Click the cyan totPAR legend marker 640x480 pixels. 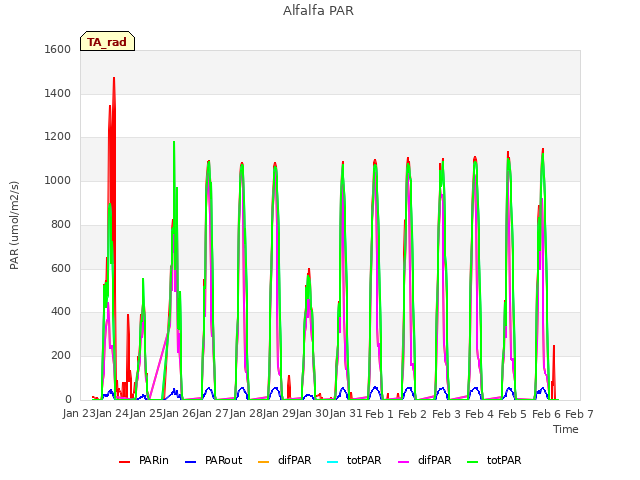pyautogui.click(x=333, y=462)
